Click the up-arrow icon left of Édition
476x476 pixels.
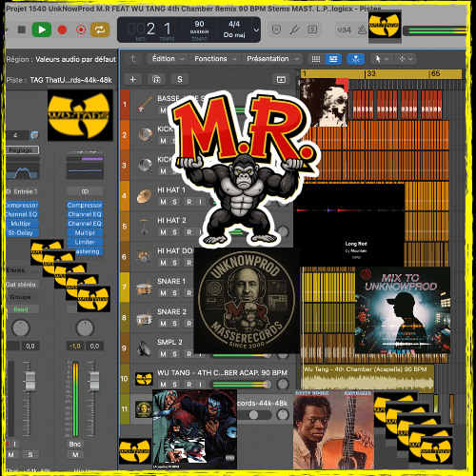[133, 59]
